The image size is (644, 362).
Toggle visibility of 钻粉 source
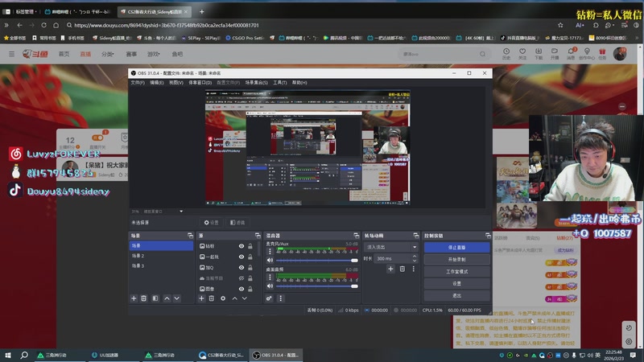[242, 246]
